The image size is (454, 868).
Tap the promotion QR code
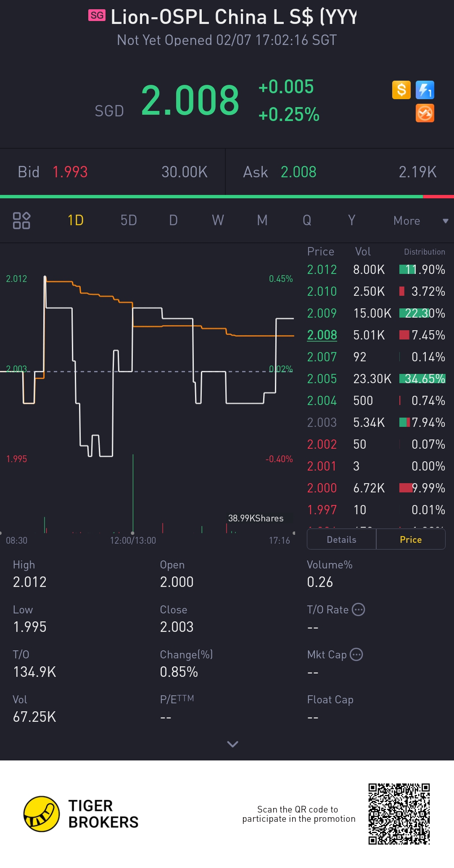click(x=399, y=814)
